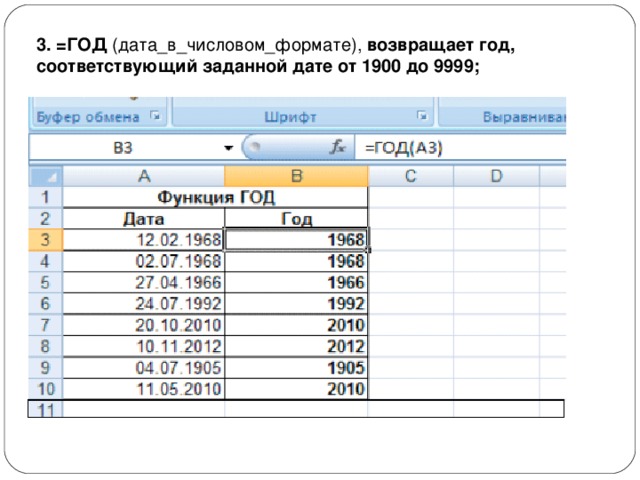Click the select-all corner of the sheet

(x=45, y=176)
